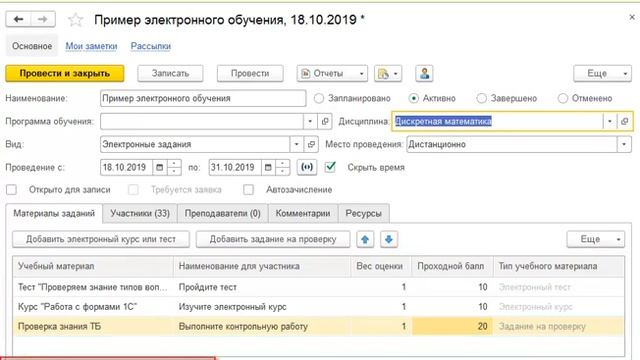Click the Дисциплина field with Дискретная математика

click(497, 121)
